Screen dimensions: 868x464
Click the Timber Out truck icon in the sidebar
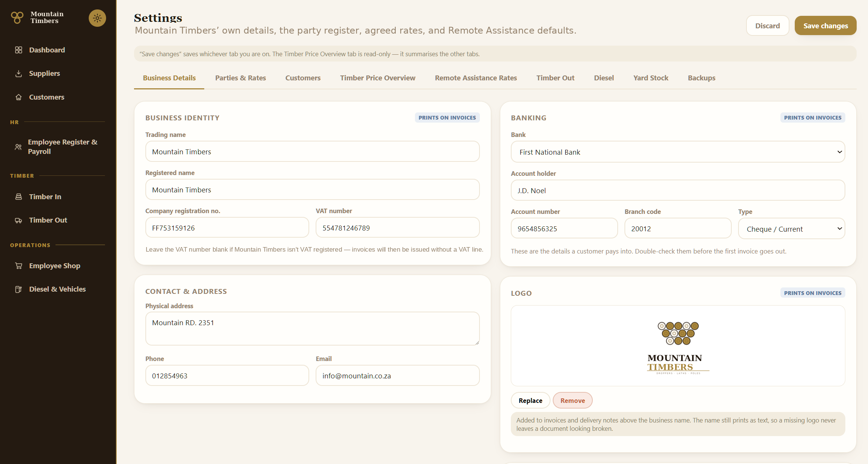tap(19, 220)
